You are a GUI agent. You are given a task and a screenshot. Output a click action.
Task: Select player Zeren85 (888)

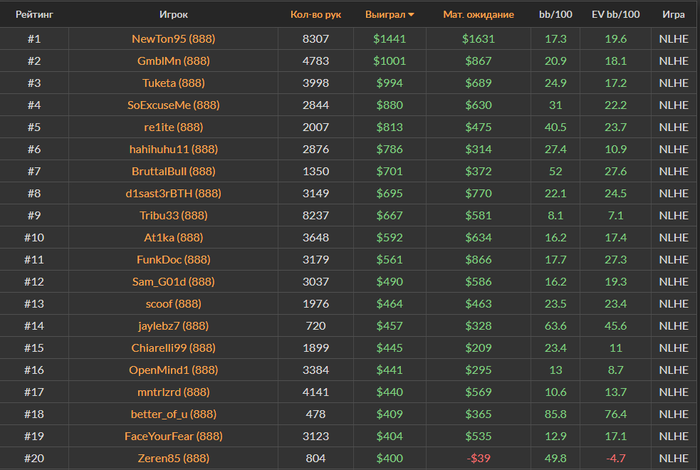173,457
